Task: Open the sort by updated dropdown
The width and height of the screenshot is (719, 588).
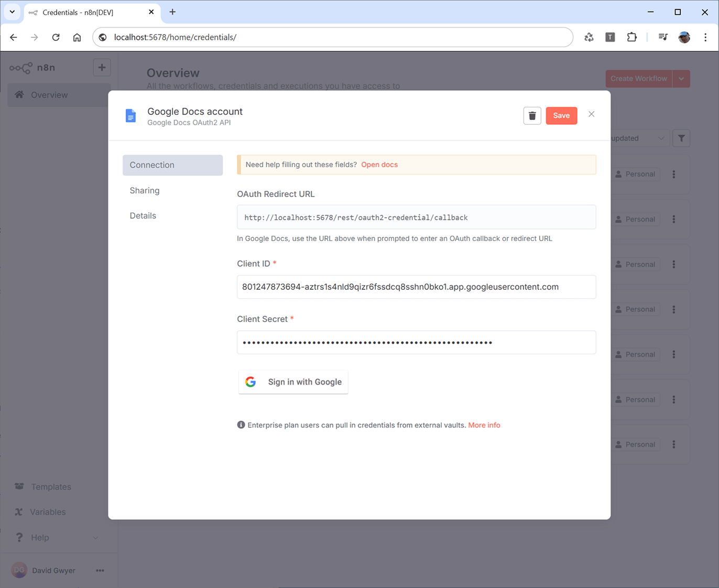Action: pos(640,138)
